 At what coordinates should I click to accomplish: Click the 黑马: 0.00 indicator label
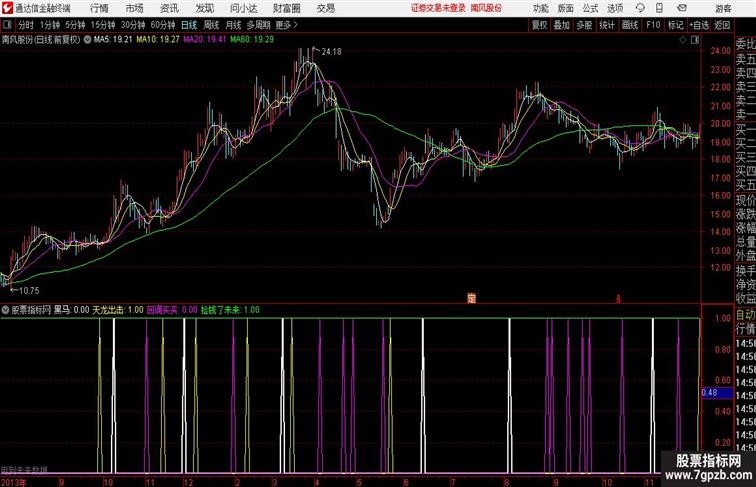71,310
